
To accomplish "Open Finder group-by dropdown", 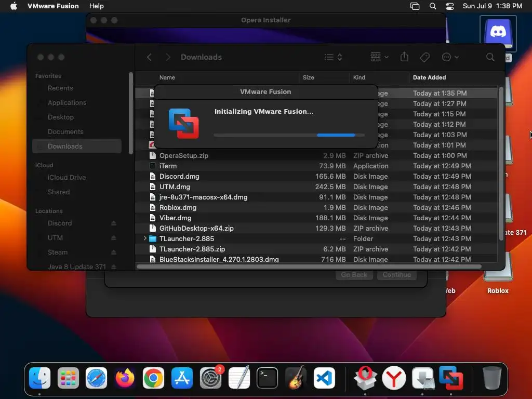I will 379,57.
